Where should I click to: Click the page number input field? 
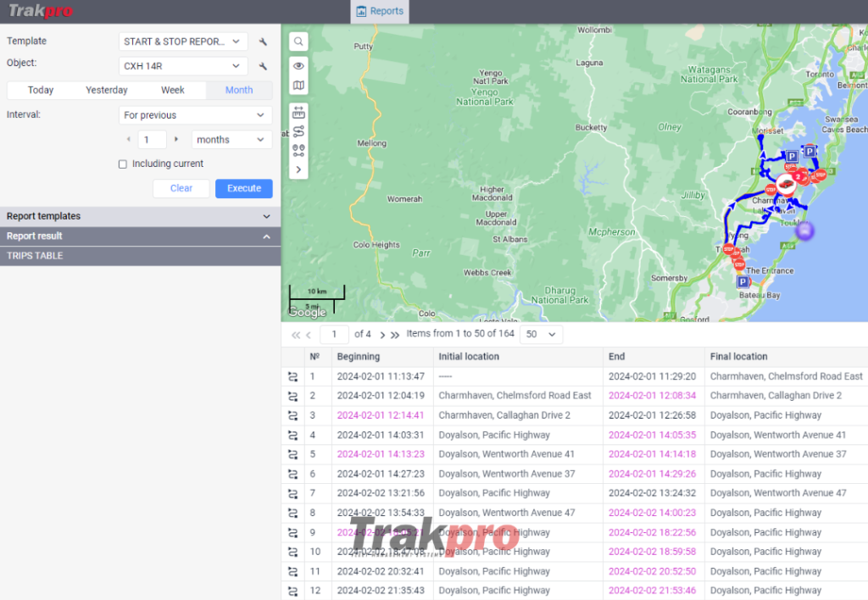[x=334, y=334]
